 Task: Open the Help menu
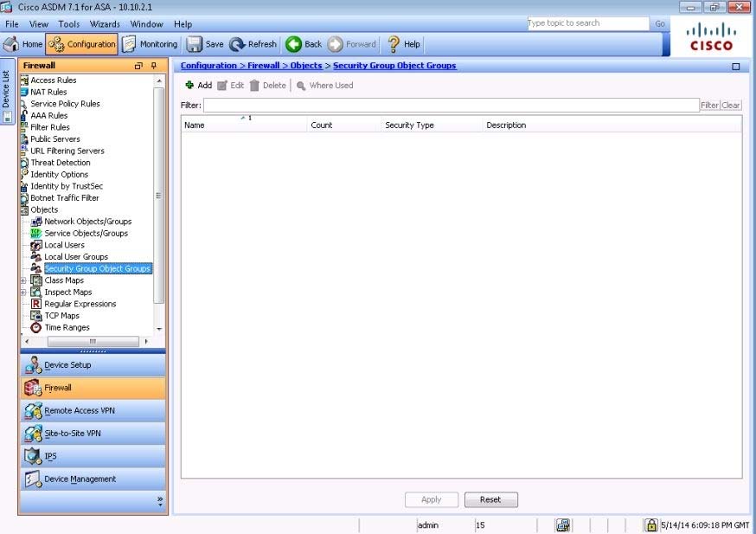(183, 23)
